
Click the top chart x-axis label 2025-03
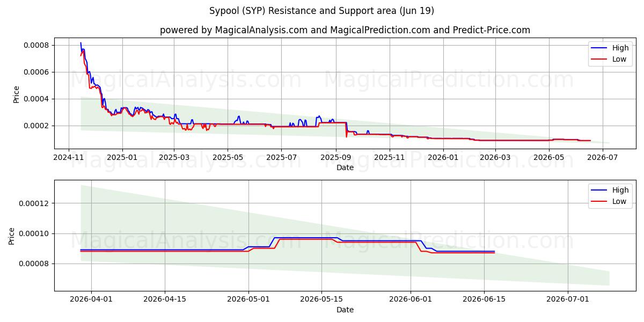pyautogui.click(x=174, y=157)
